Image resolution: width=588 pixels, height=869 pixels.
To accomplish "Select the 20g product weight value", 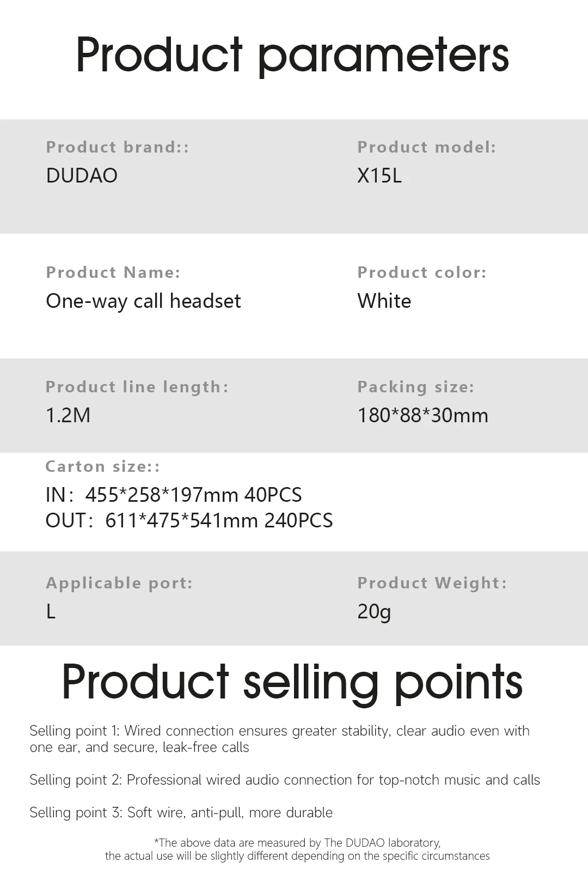I will (x=374, y=612).
